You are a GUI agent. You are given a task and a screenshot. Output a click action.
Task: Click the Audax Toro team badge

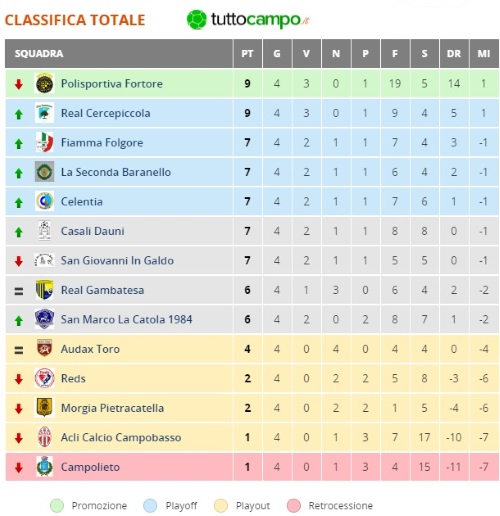pos(44,349)
